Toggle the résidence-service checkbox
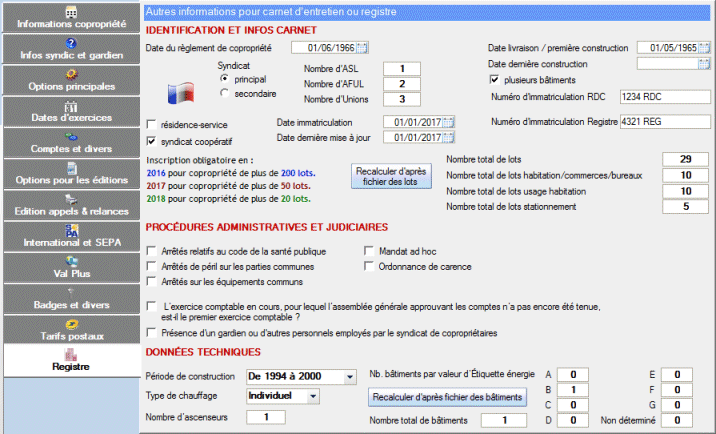Screen dimensions: 716x434 pyautogui.click(x=151, y=125)
